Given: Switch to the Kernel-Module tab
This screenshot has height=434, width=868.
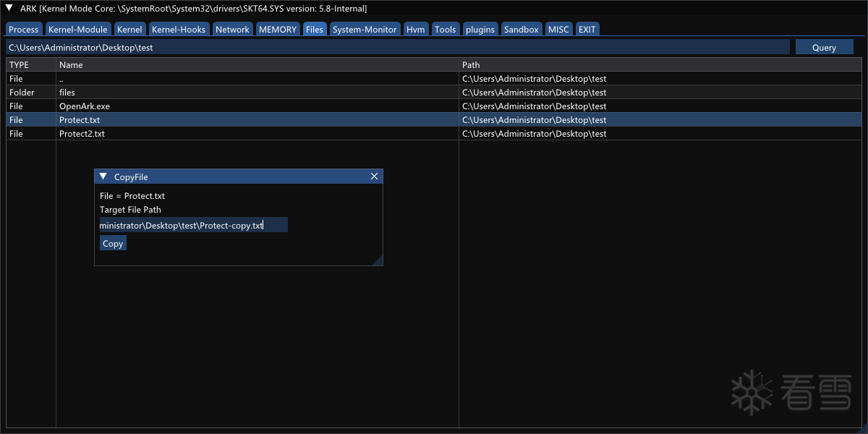Looking at the screenshot, I should (78, 29).
